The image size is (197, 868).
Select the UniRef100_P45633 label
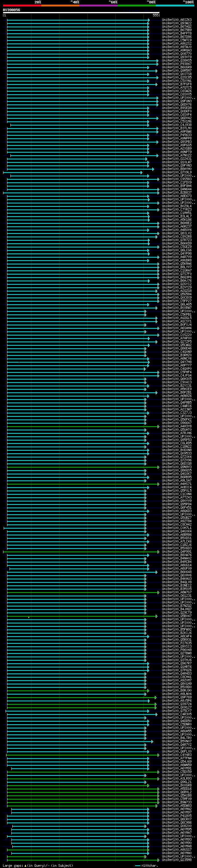177,135
